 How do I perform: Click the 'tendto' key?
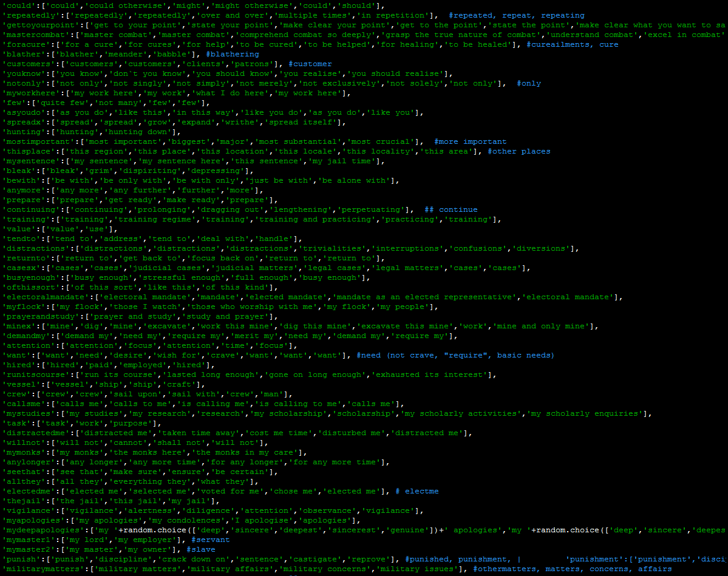[x=21, y=239]
